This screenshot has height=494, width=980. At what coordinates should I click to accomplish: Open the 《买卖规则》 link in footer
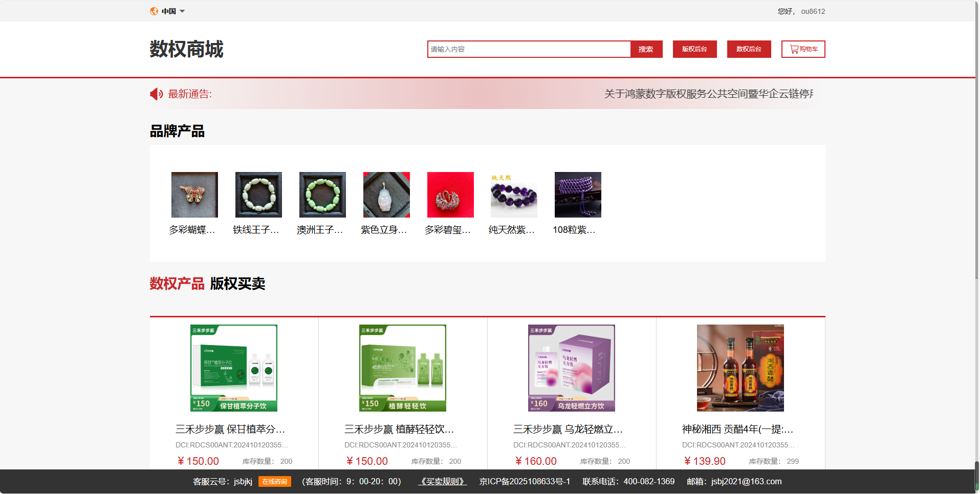coord(442,482)
